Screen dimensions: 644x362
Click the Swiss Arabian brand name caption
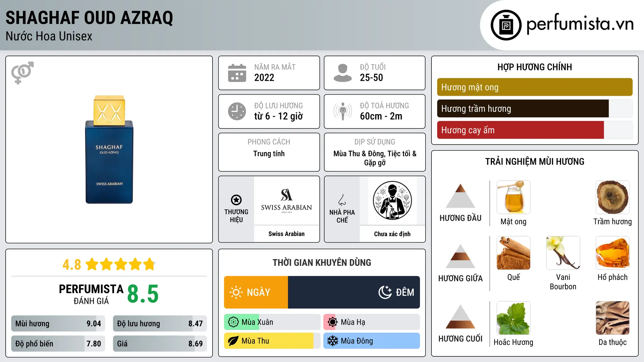[x=286, y=234]
